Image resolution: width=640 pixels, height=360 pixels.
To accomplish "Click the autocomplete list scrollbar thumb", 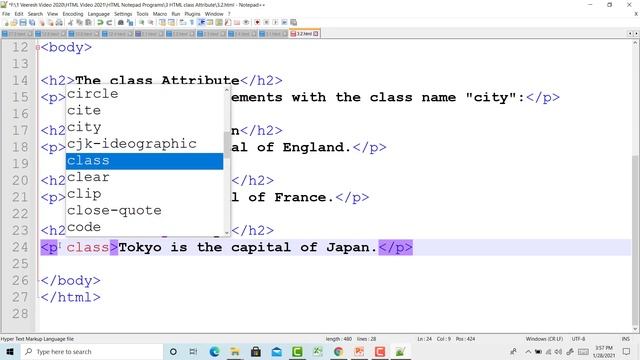I will [227, 144].
